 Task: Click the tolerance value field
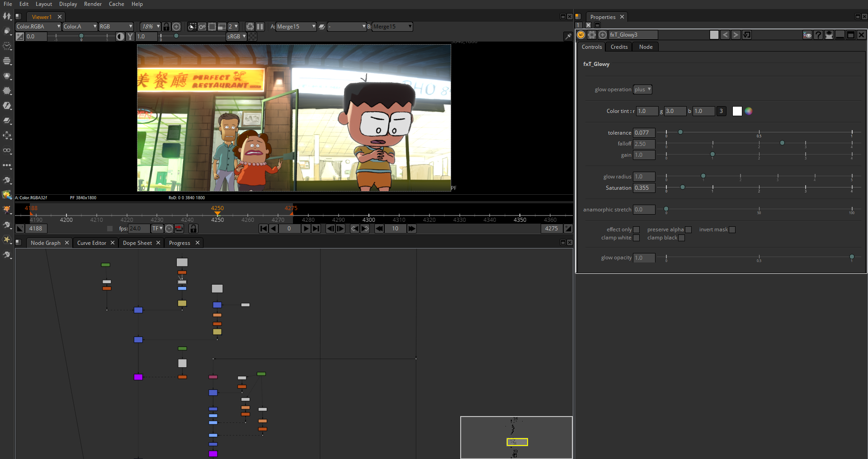[644, 133]
